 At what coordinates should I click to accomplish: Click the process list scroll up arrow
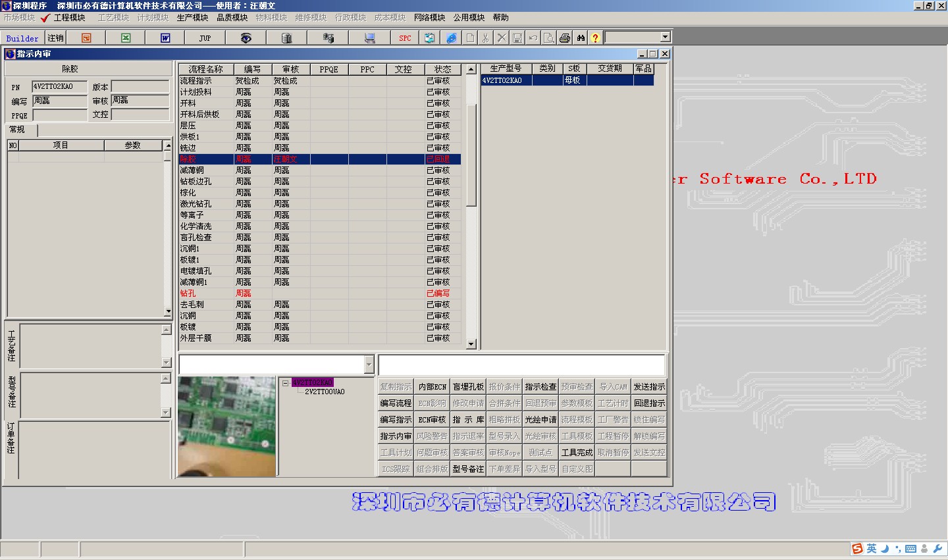[x=471, y=69]
